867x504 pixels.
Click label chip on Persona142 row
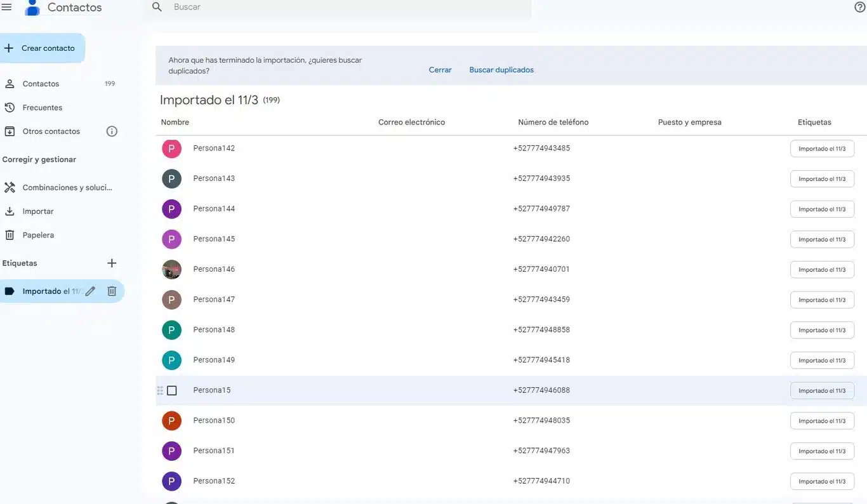pos(822,149)
